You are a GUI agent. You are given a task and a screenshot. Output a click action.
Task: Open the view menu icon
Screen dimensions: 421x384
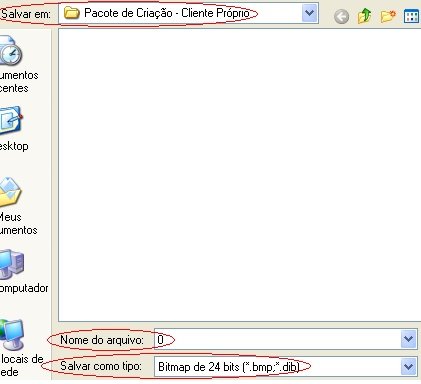click(411, 16)
